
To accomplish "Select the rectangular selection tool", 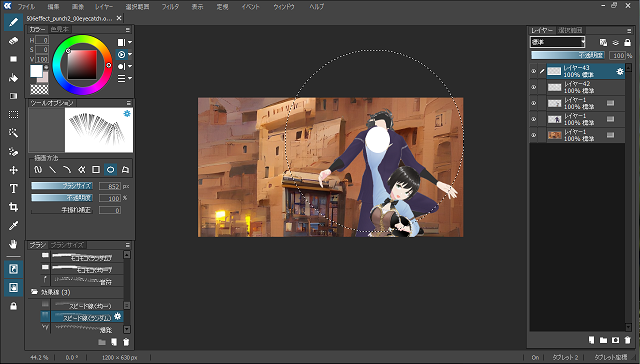I will (13, 115).
